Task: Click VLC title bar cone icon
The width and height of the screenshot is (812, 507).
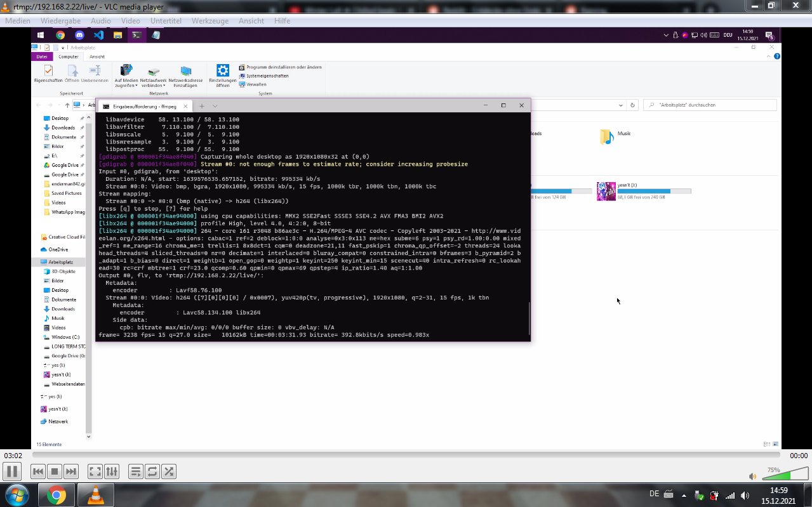Action: pos(6,7)
